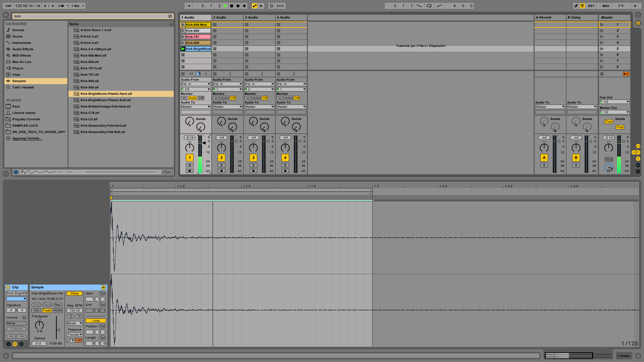Click track 1 volume fader handle
Image resolution: width=644 pixels, height=362 pixels.
coord(204,143)
